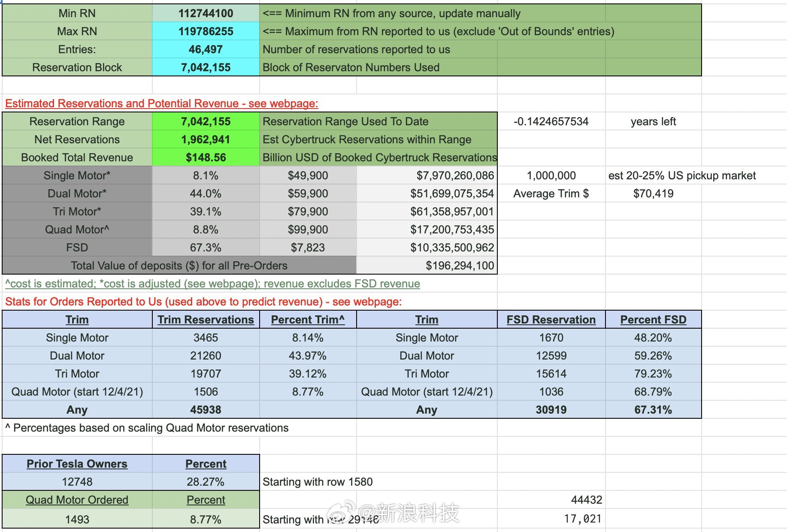Click 'Starting with row 1580' text
787x532 pixels.
(x=318, y=482)
